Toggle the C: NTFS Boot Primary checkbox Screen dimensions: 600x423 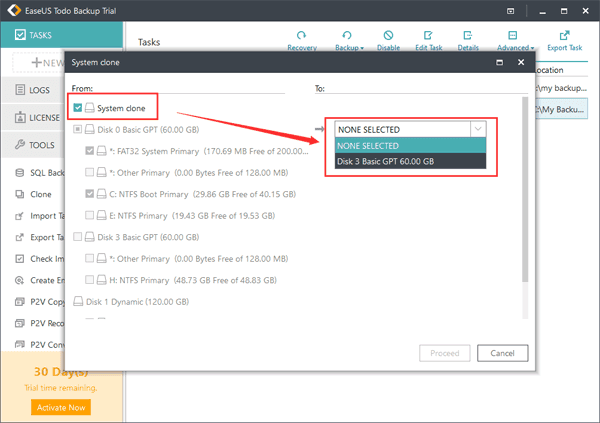pyautogui.click(x=90, y=194)
